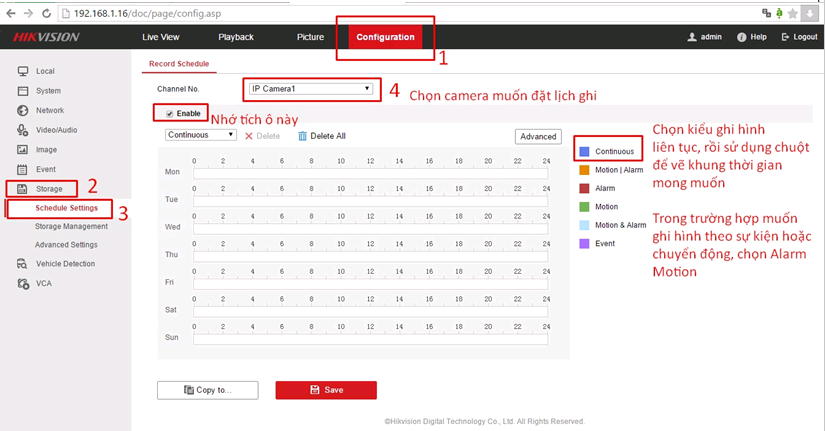Click the Vehicle Detection icon in sidebar

click(x=22, y=264)
